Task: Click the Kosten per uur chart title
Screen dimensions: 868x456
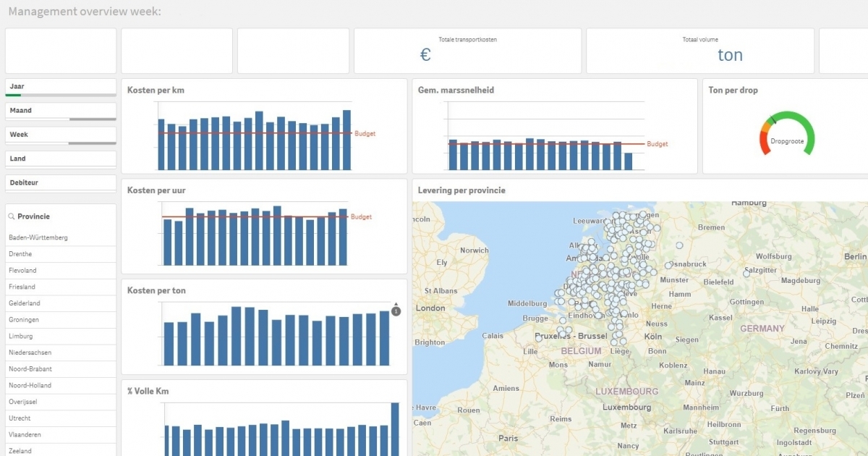Action: 157,190
